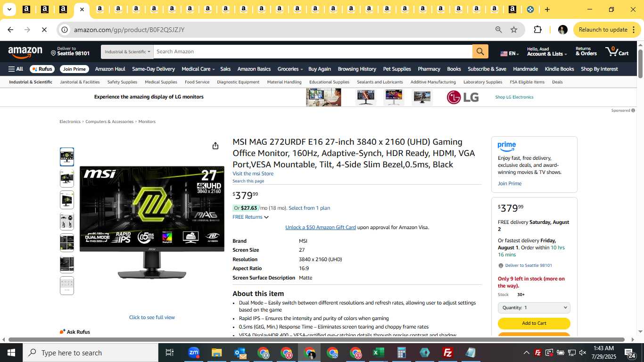The height and width of the screenshot is (362, 644).
Task: Expand the Groceries menu
Action: point(290,69)
